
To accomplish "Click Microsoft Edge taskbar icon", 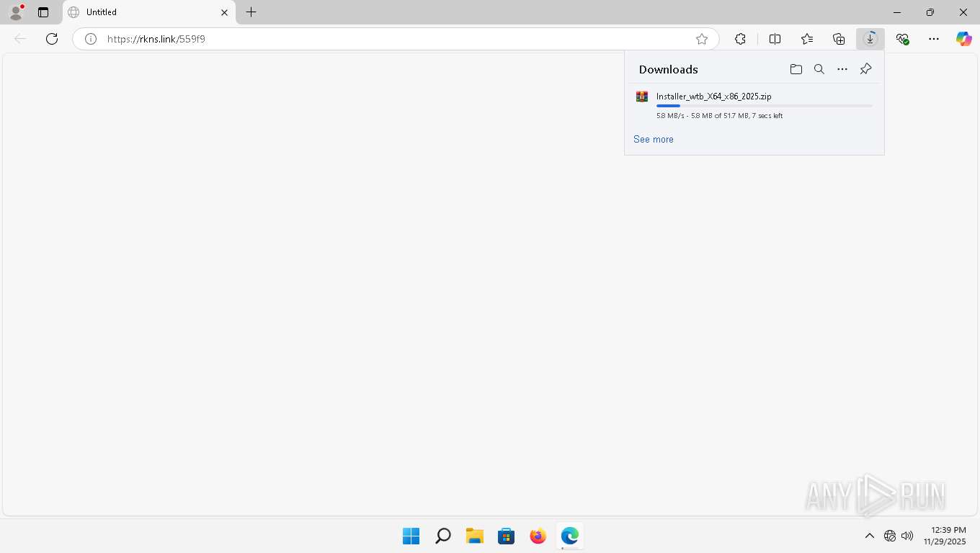I will [x=570, y=536].
